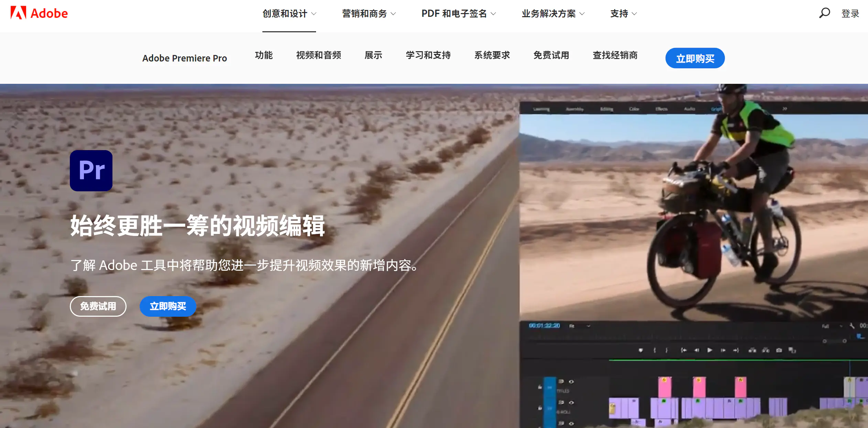Screen dimensions: 868x428
Task: Click the Go to In point icon
Action: pos(684,350)
